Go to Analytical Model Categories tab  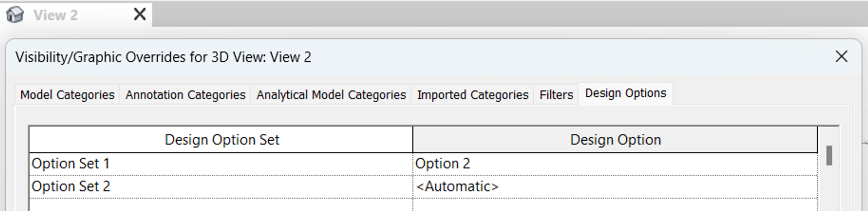pos(331,95)
